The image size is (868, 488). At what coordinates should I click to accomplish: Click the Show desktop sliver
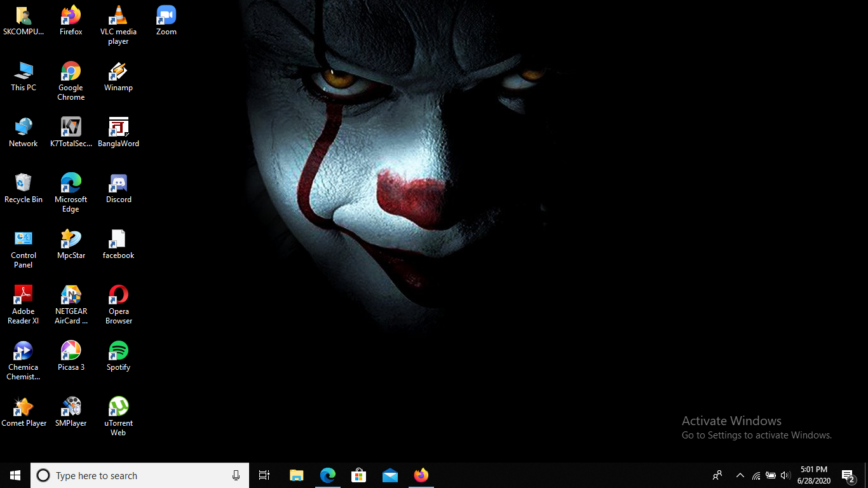click(x=866, y=475)
